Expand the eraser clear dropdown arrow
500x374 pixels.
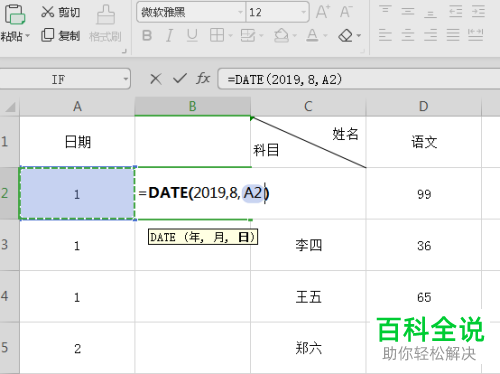(x=359, y=35)
